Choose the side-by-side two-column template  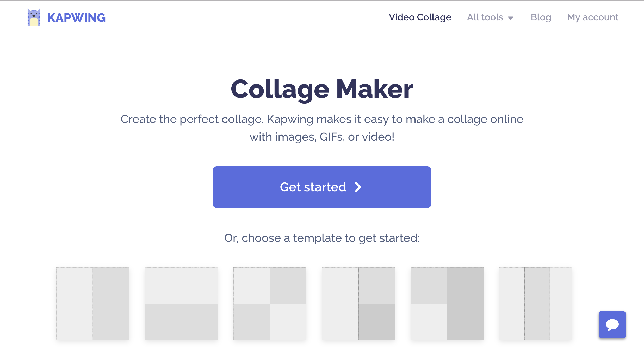93,304
